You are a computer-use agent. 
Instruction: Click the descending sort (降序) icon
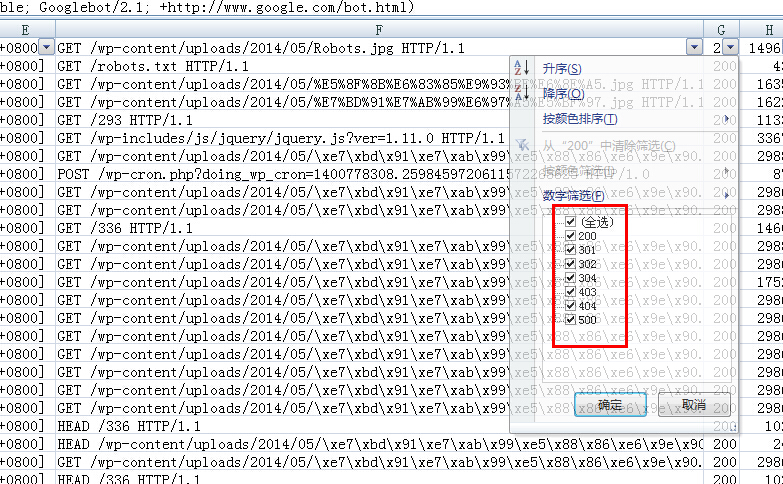point(520,94)
